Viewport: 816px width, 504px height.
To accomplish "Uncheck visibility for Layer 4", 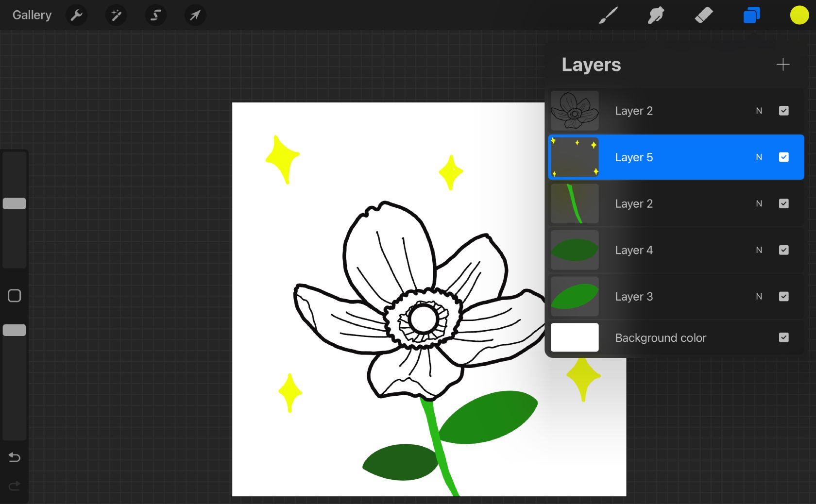I will click(x=783, y=250).
